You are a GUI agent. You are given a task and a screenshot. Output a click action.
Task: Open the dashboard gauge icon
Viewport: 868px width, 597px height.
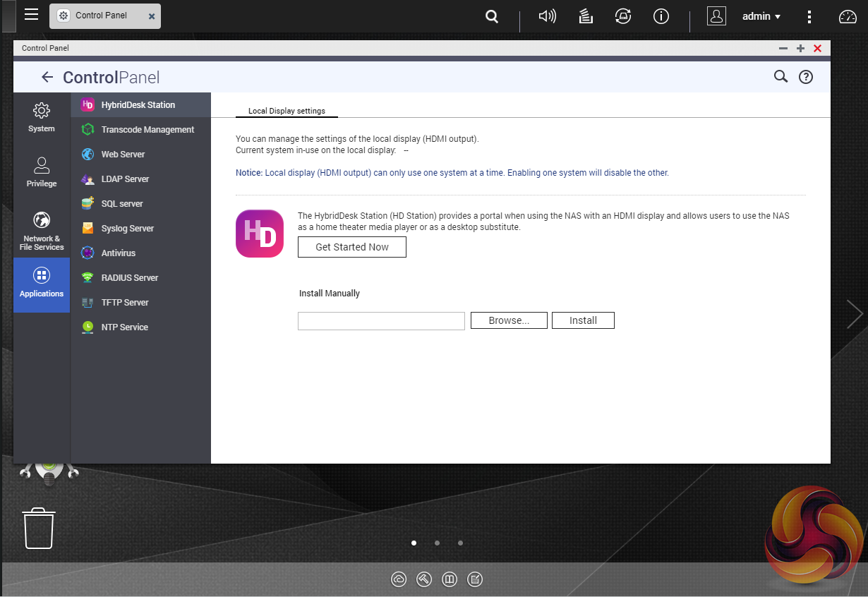[848, 16]
